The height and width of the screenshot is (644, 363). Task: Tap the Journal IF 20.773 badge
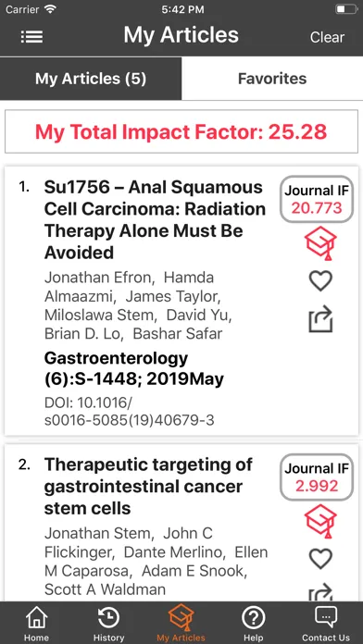[317, 199]
